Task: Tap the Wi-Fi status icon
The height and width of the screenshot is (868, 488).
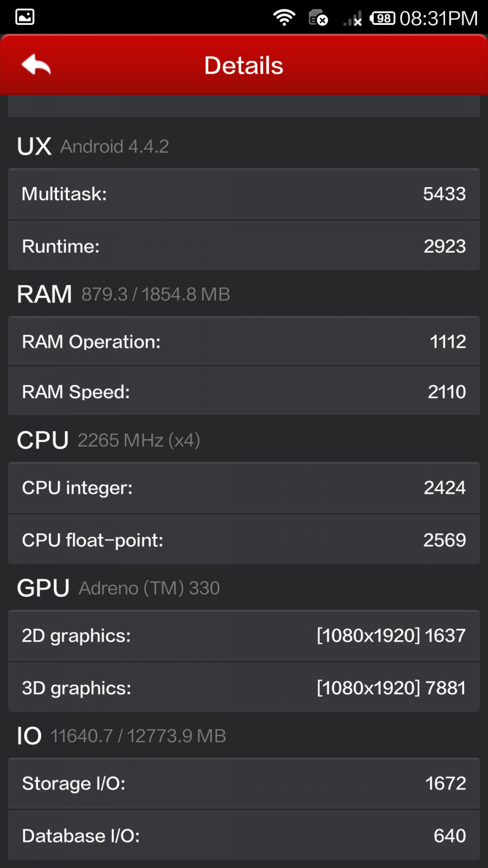Action: click(284, 18)
